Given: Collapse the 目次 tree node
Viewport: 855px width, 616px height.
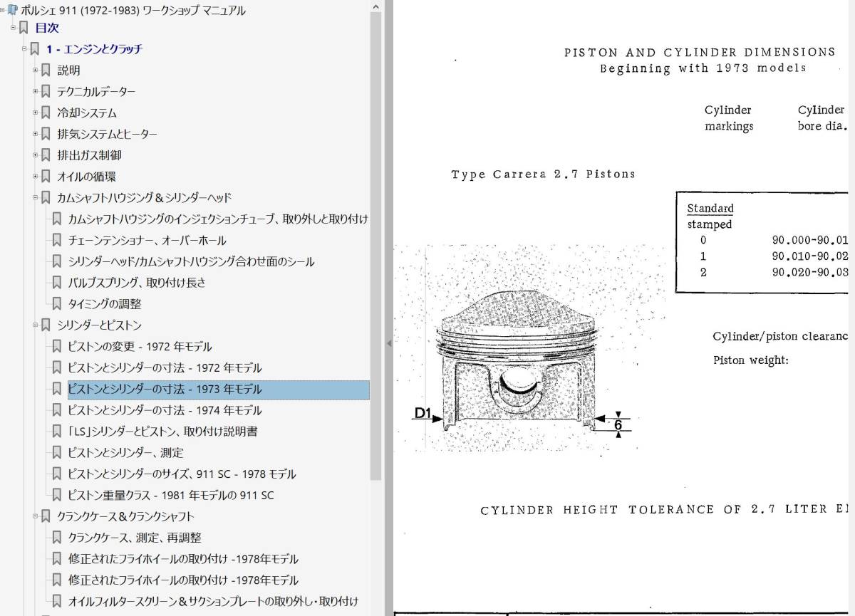Looking at the screenshot, I should pyautogui.click(x=14, y=28).
